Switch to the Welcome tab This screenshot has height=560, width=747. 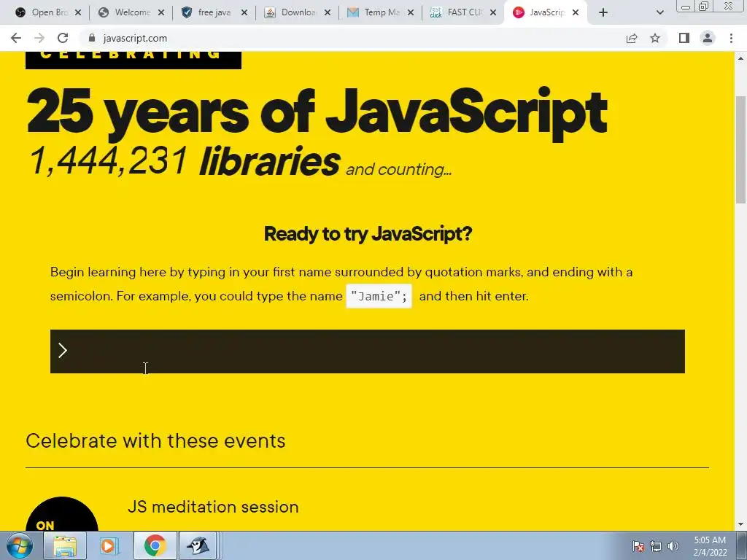(x=131, y=12)
